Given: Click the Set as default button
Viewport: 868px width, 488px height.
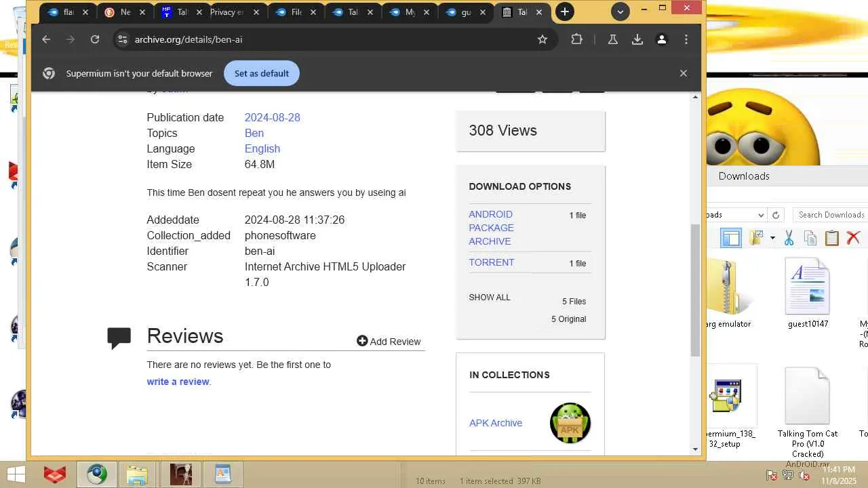Looking at the screenshot, I should (x=262, y=73).
